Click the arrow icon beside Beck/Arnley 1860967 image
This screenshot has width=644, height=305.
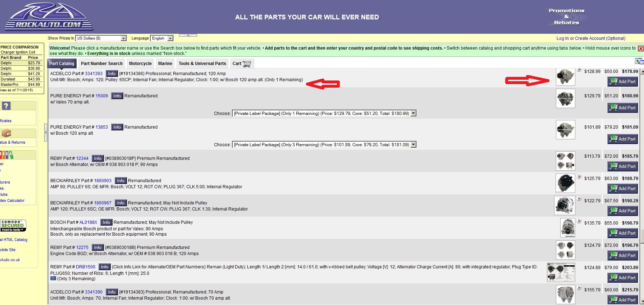[x=579, y=199]
